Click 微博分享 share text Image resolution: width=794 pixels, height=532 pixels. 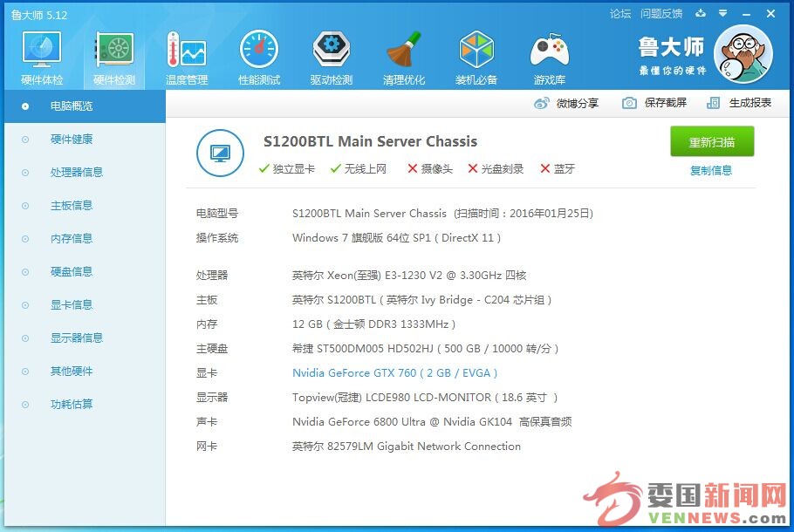(x=578, y=103)
